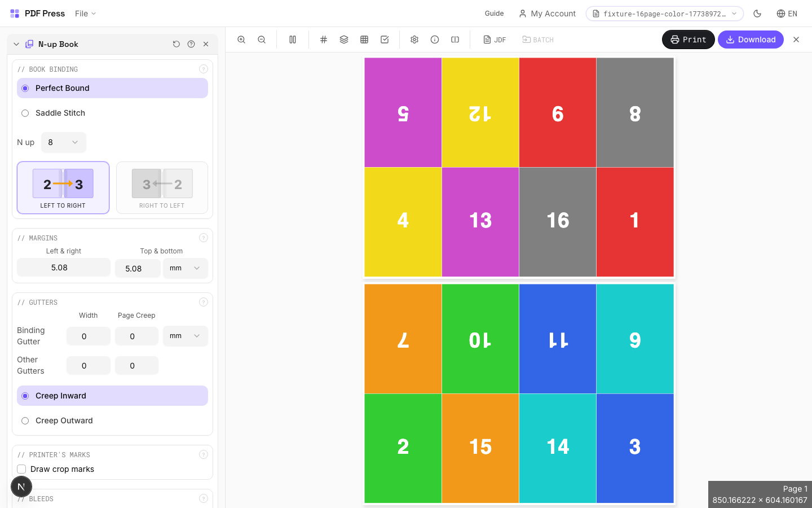Open the layers stack icon
Image resolution: width=812 pixels, height=508 pixels.
tap(344, 40)
